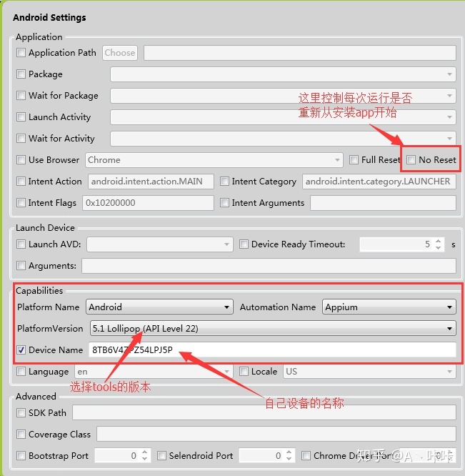Decrease Bootstrap Port with down arrow
465x476 pixels.
point(145,459)
